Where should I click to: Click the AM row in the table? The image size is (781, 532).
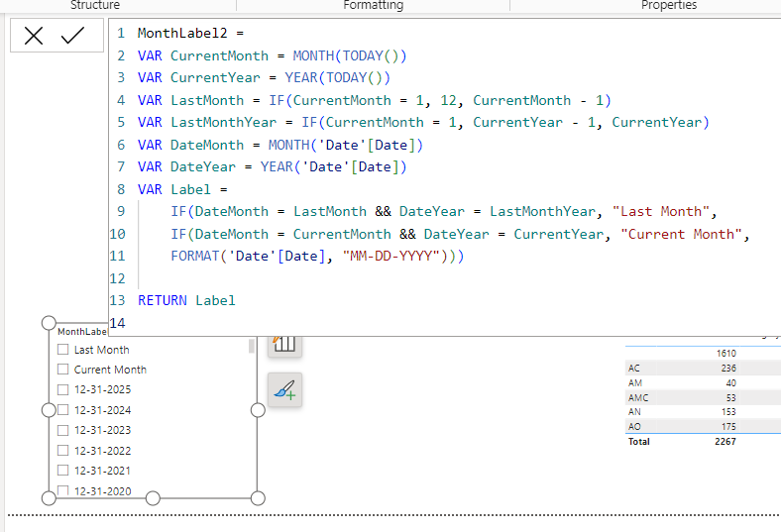click(x=703, y=382)
